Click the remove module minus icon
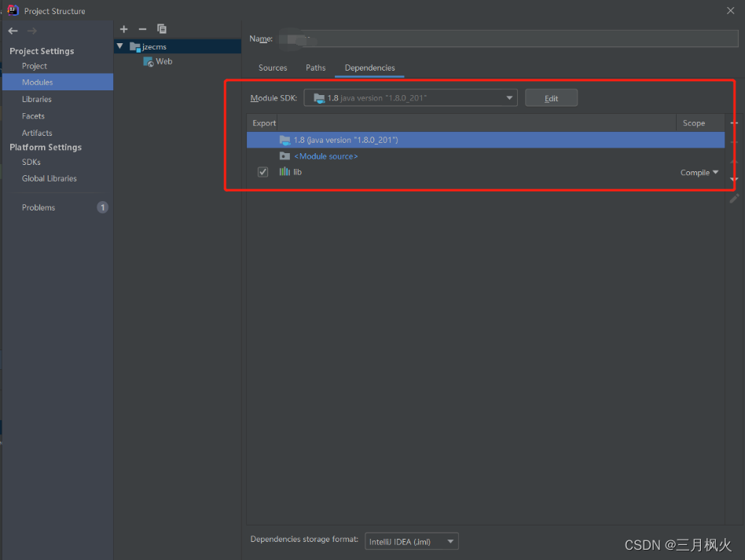Viewport: 745px width, 560px height. point(142,29)
